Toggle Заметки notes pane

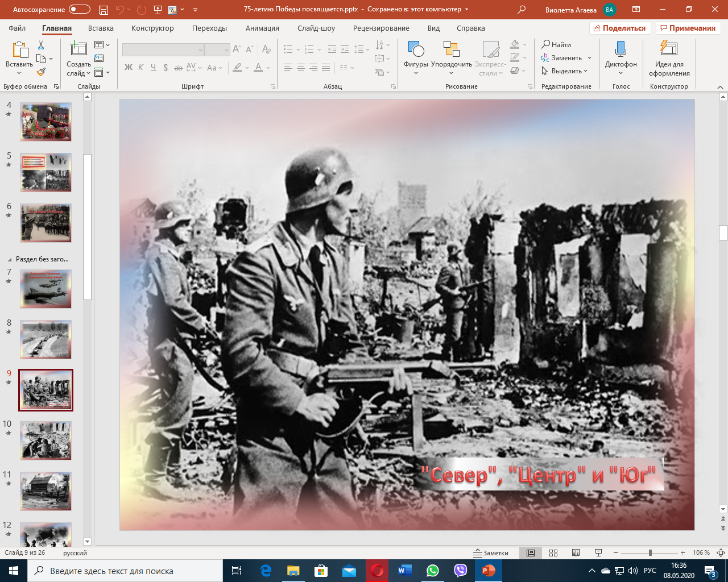click(491, 553)
